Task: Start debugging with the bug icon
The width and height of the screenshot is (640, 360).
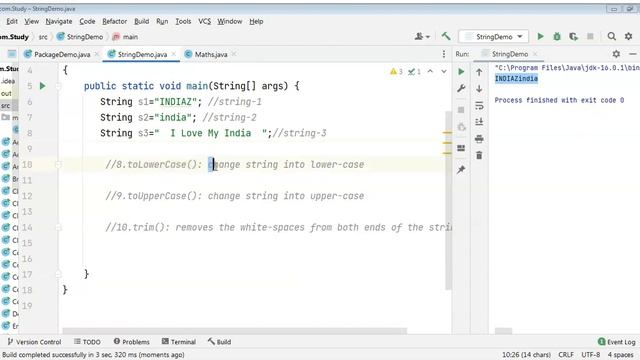Action: (x=557, y=37)
